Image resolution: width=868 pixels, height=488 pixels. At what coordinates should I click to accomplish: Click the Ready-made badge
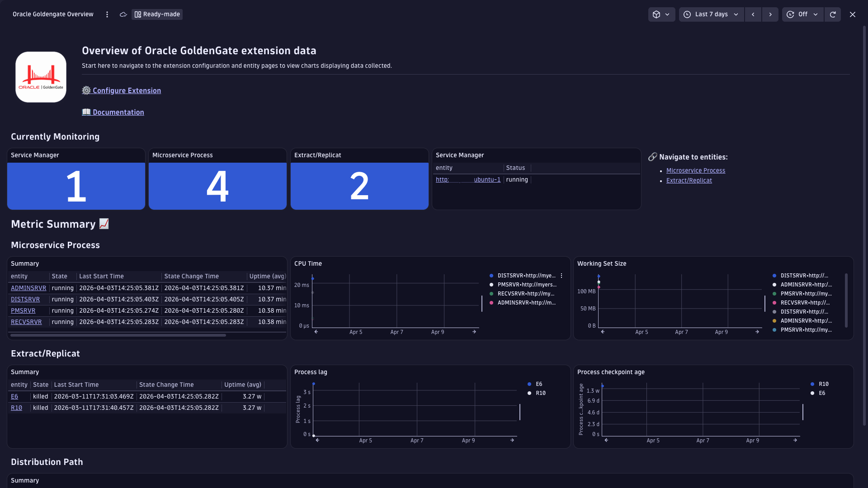pos(157,14)
